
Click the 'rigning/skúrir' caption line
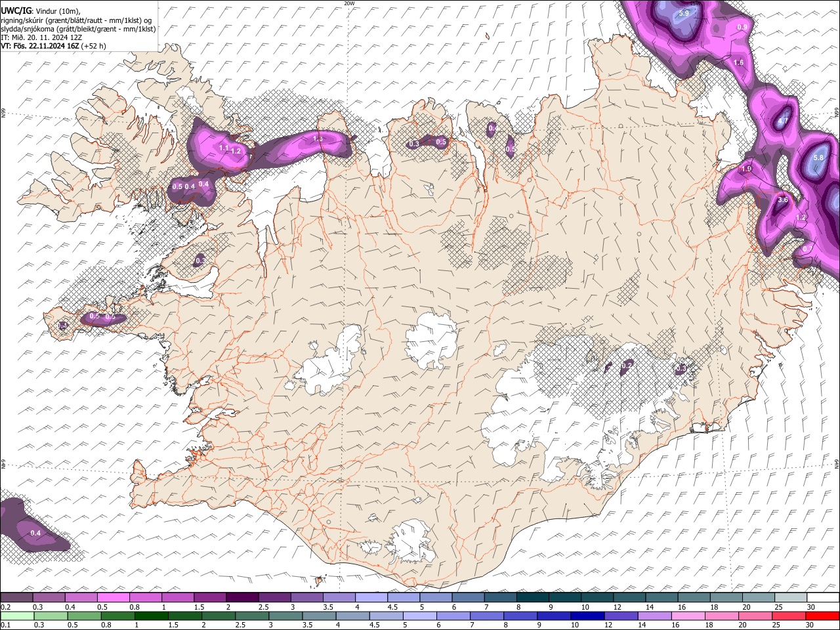(75, 20)
